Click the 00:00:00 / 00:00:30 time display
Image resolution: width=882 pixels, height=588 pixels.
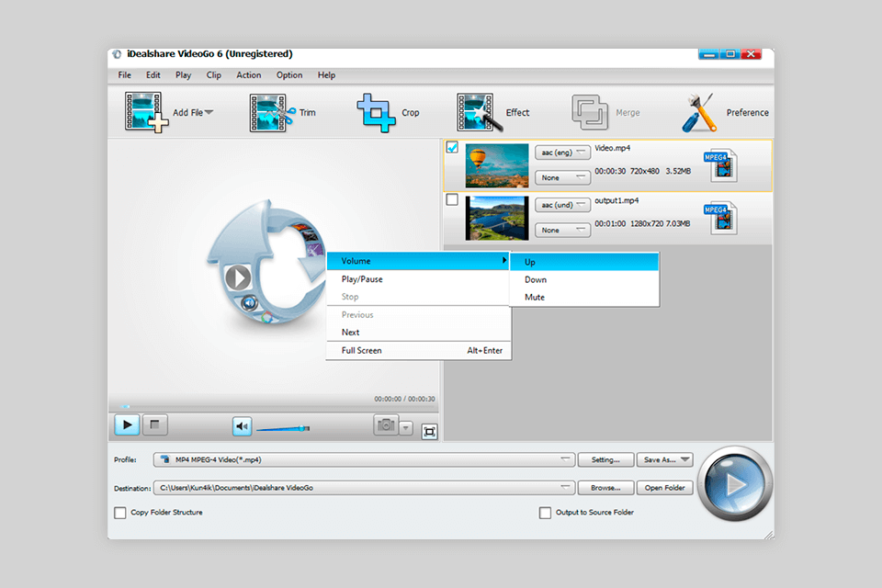(x=404, y=399)
